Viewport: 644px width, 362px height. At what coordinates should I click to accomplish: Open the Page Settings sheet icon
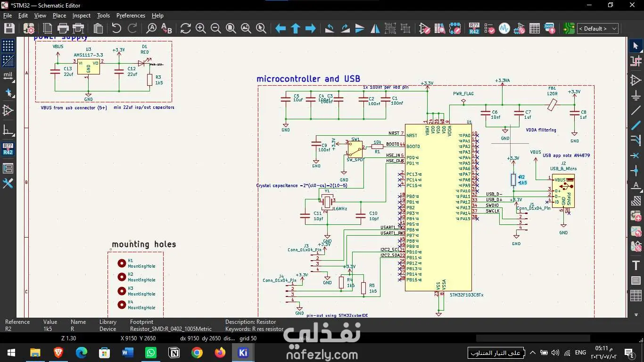click(x=48, y=28)
